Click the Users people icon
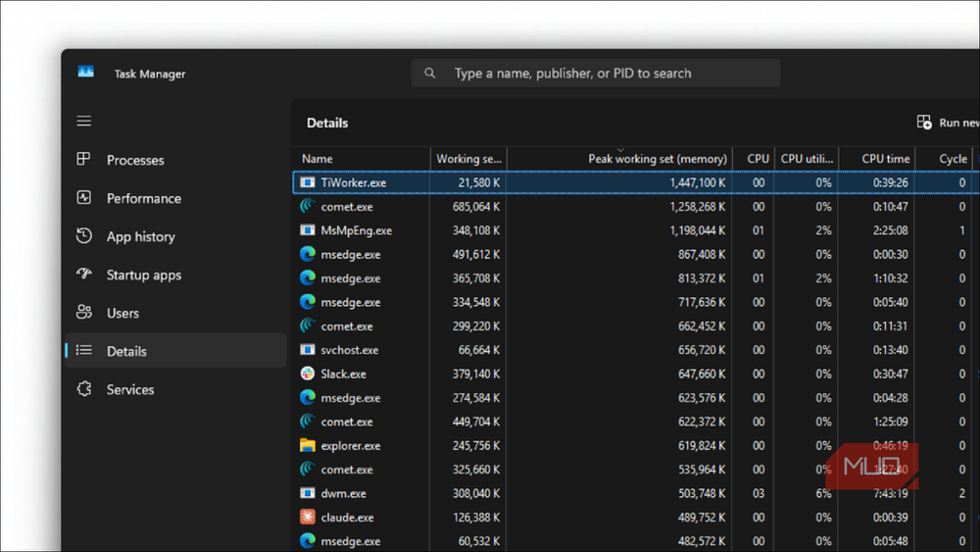The image size is (980, 552). coord(83,312)
